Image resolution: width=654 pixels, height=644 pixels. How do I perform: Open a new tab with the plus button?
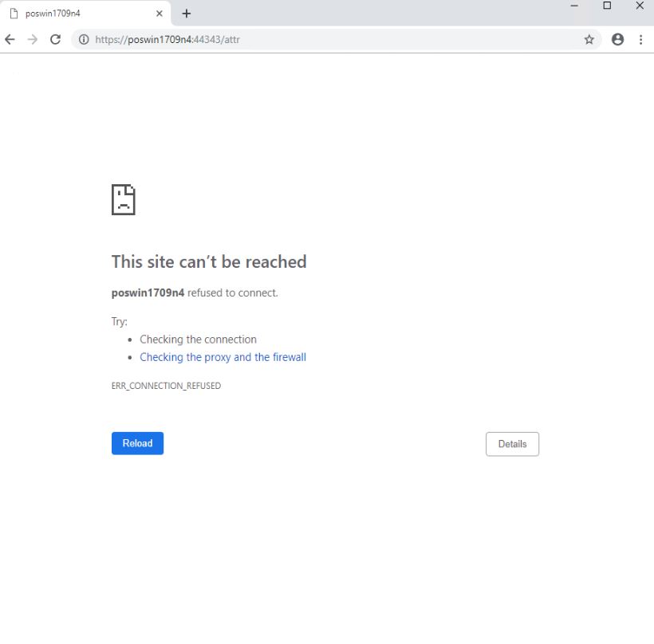[187, 14]
